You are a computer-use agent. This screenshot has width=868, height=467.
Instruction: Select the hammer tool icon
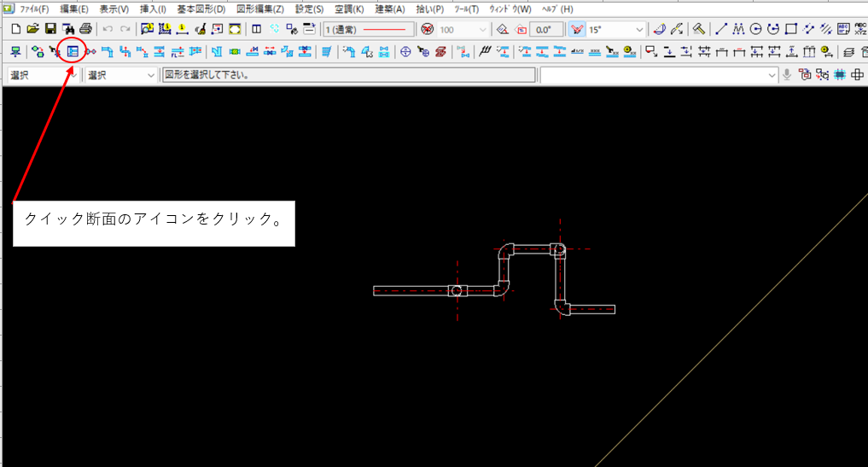[x=699, y=29]
